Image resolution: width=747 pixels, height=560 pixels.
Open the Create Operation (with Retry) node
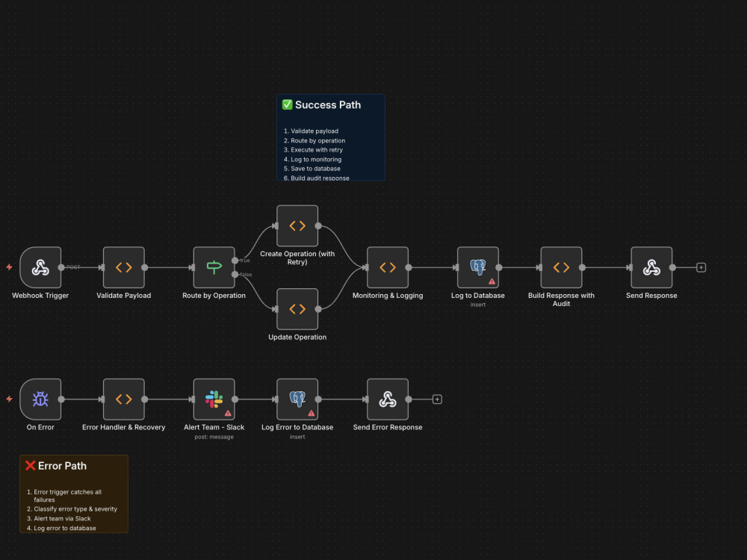(297, 225)
